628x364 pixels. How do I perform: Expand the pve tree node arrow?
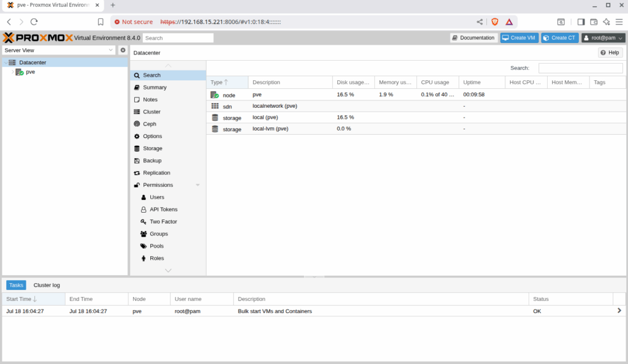point(12,72)
